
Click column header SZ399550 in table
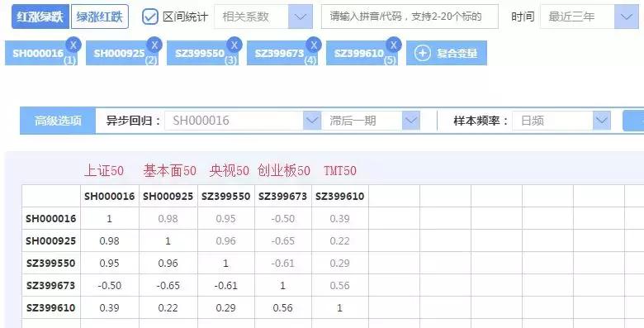(x=226, y=196)
